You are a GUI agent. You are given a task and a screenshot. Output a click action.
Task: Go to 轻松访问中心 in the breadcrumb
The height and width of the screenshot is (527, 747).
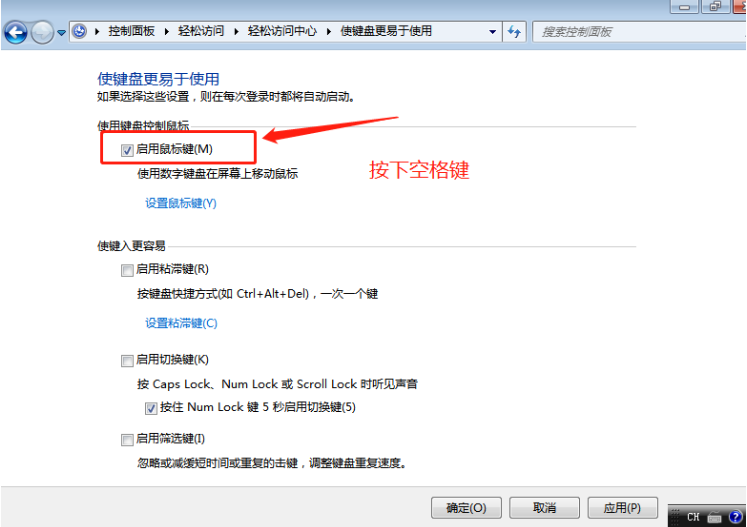coord(284,32)
